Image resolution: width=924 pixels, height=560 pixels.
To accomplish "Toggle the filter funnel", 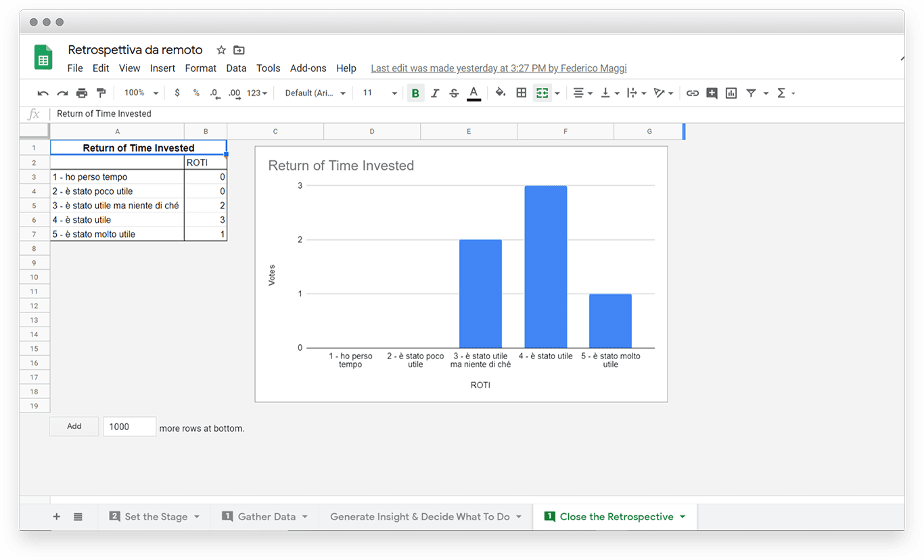I will click(751, 93).
